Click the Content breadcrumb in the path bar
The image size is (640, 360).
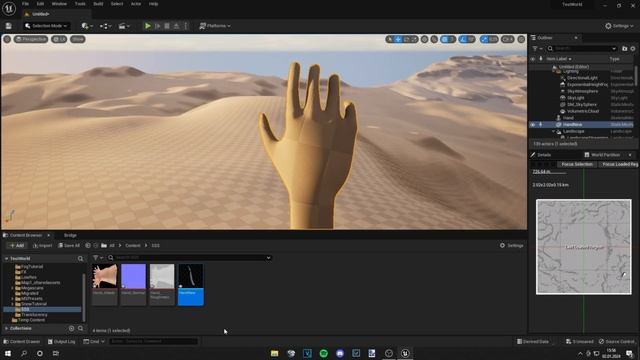(133, 246)
